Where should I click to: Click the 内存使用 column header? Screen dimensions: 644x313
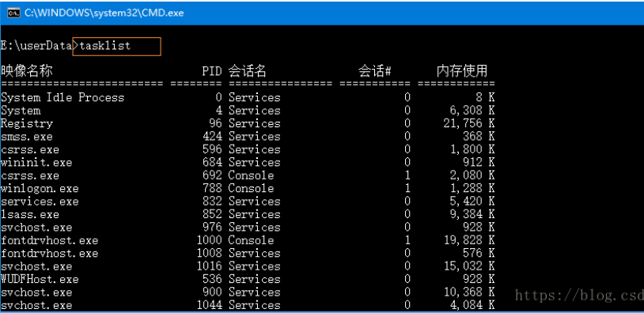[462, 71]
